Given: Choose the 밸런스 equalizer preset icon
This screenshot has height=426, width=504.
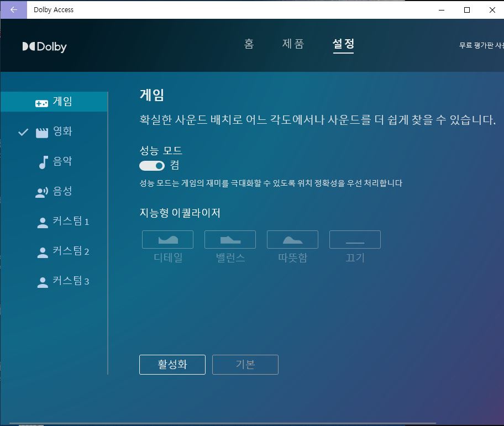Looking at the screenshot, I should point(230,239).
